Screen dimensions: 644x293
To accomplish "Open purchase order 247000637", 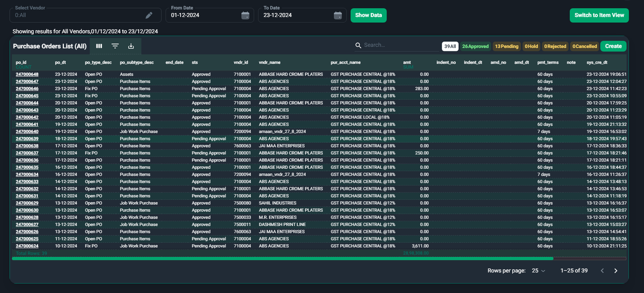I will (27, 153).
